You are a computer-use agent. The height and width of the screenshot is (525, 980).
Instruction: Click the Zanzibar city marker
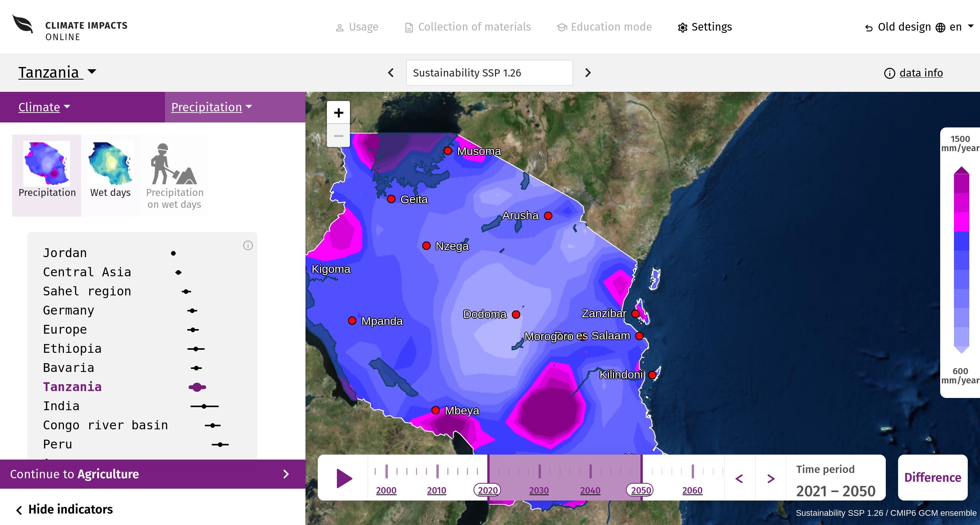[636, 314]
